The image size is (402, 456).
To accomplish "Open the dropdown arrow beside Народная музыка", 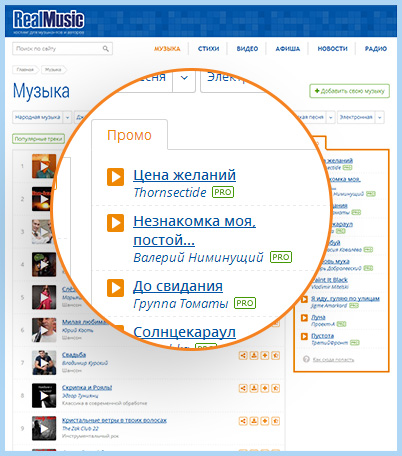I will click(x=67, y=117).
